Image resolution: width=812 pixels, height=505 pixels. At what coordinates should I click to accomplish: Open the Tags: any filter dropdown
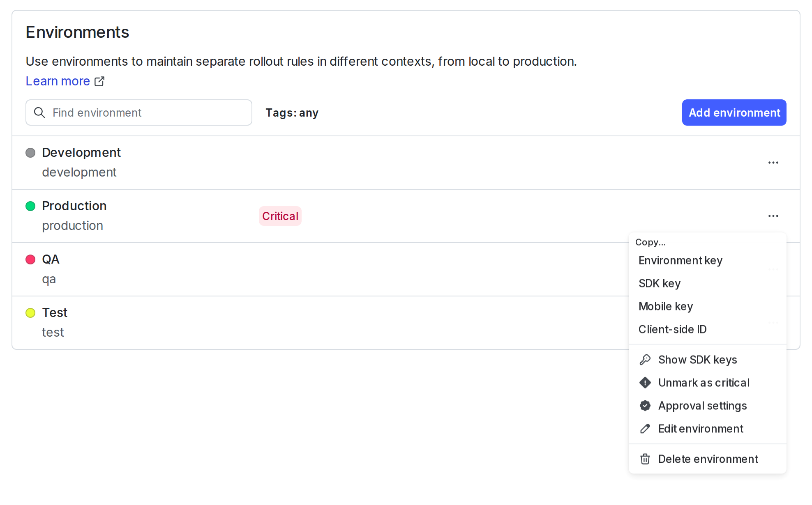pyautogui.click(x=292, y=112)
